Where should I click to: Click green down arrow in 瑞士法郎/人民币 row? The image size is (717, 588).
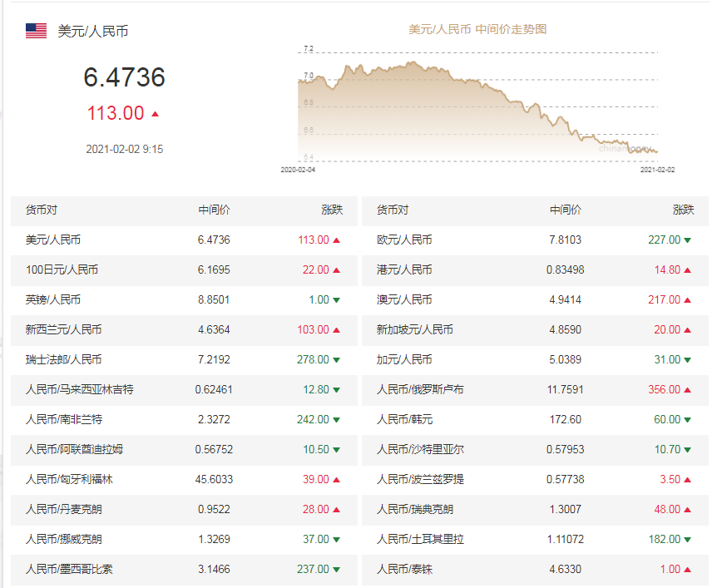[336, 360]
